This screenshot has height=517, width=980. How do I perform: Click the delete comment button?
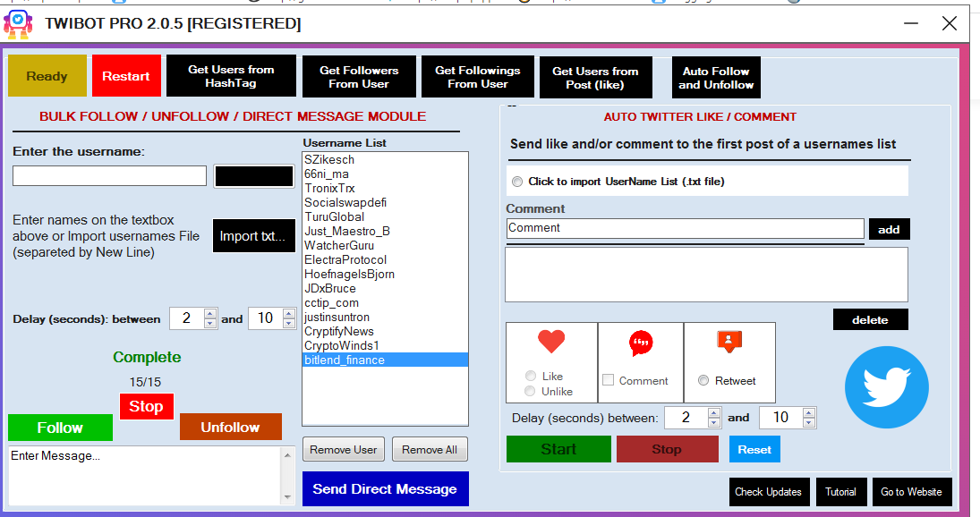point(870,319)
